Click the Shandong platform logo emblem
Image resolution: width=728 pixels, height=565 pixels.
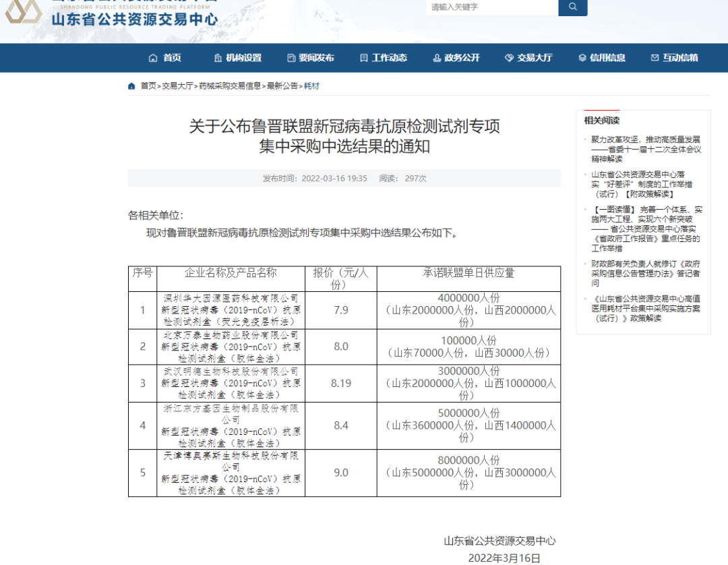[23, 11]
